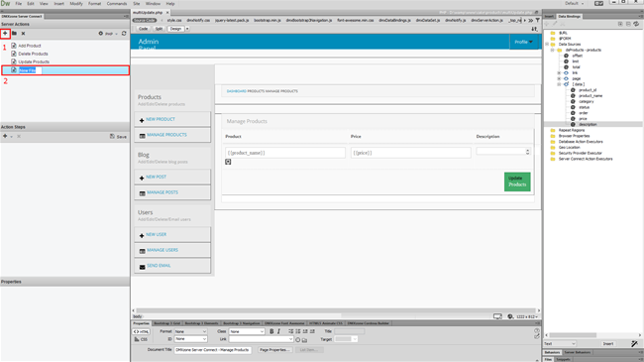Click the SEND EMAIL link
The image size is (644, 362).
[x=159, y=266]
